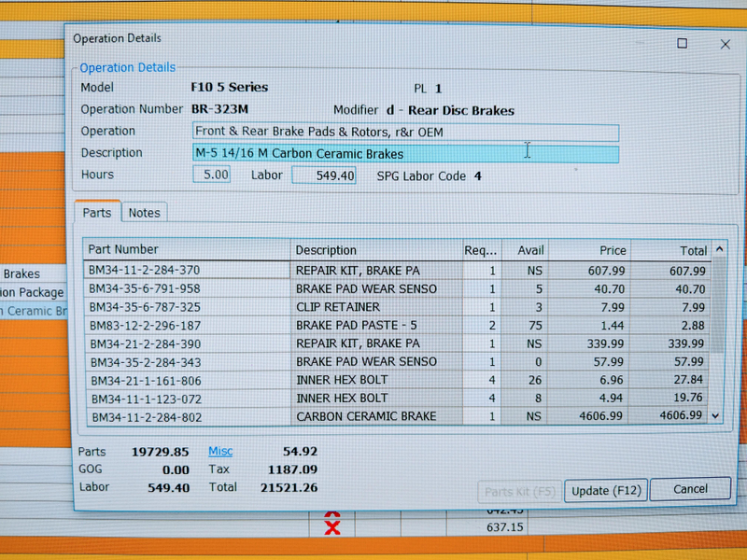Click the disabled Parts Kit (F5) button

[x=520, y=492]
